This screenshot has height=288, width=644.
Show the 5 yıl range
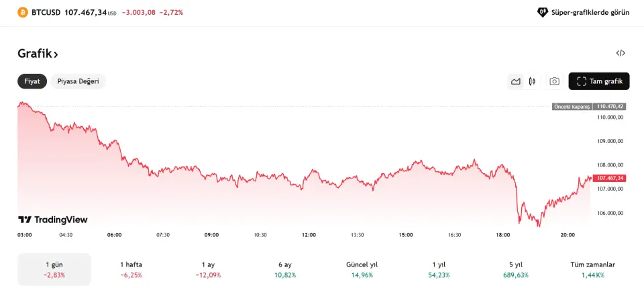point(515,269)
